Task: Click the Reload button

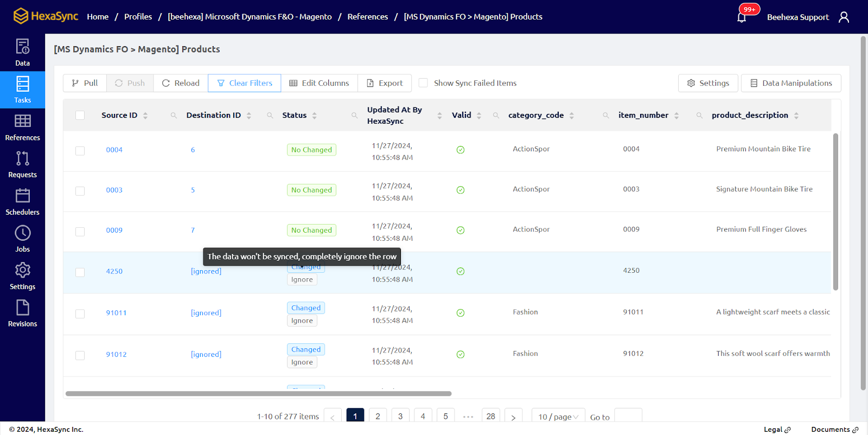Action: point(181,83)
